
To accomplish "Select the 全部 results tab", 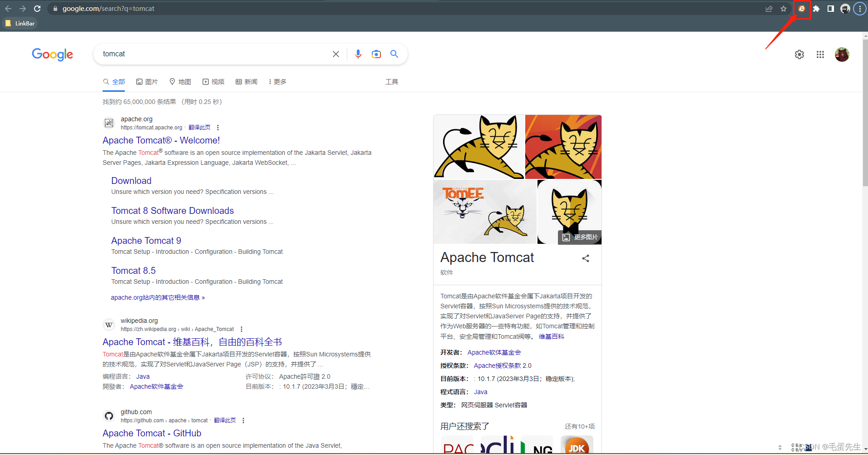I will tap(114, 82).
